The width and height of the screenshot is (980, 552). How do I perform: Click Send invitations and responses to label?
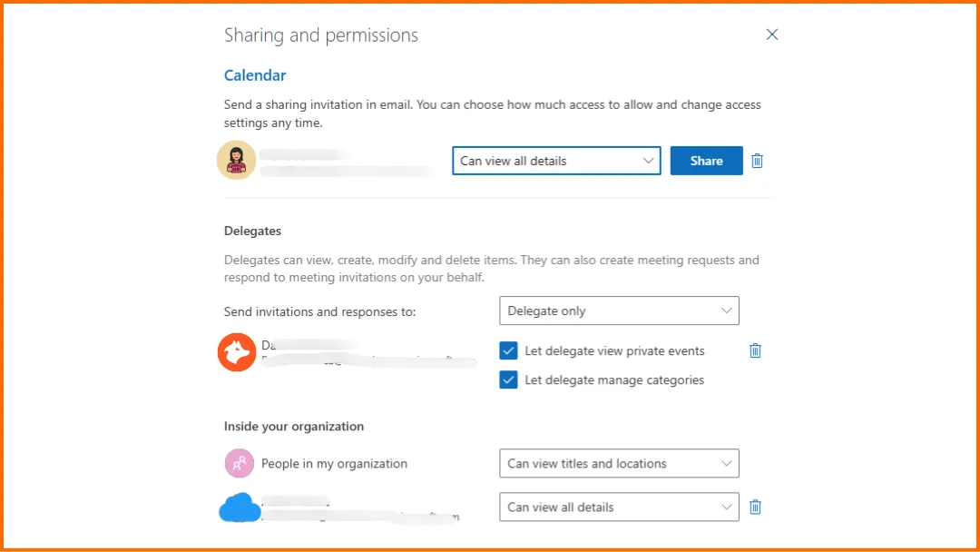click(320, 311)
